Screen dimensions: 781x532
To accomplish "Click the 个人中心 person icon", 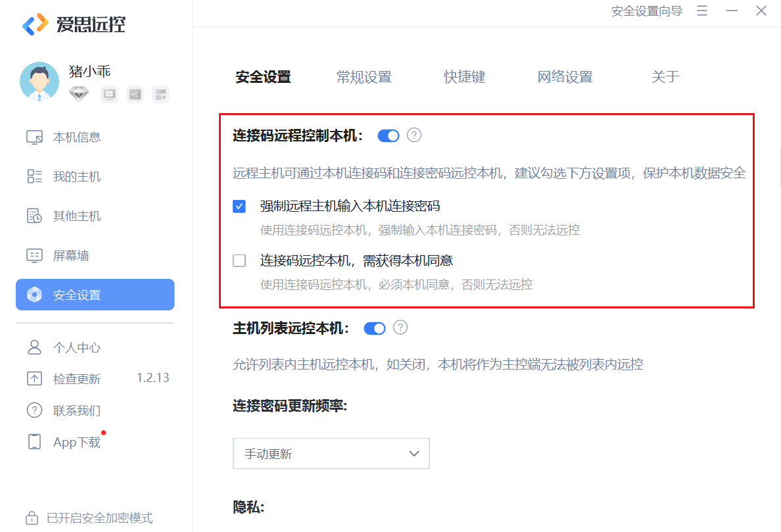I will 34,347.
